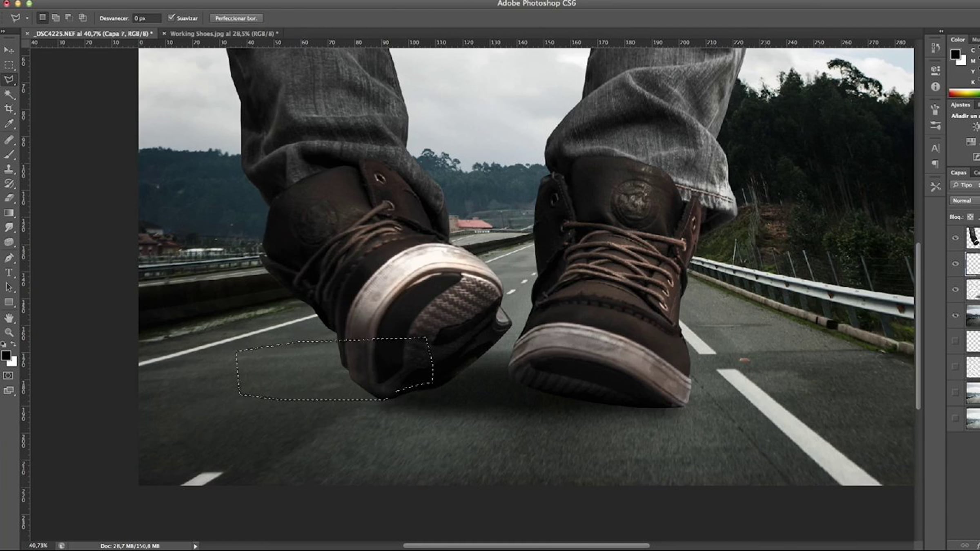
Task: Click the foreground color swatch in toolbox
Action: tap(6, 355)
